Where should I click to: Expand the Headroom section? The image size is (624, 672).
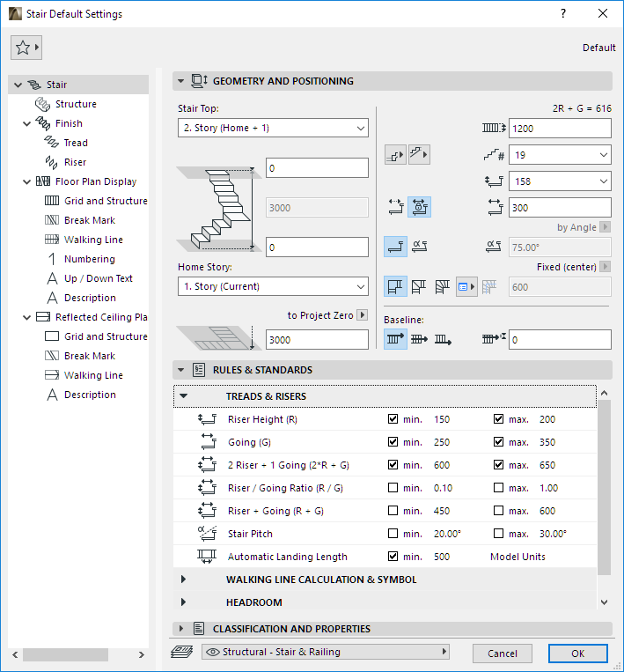click(x=183, y=602)
